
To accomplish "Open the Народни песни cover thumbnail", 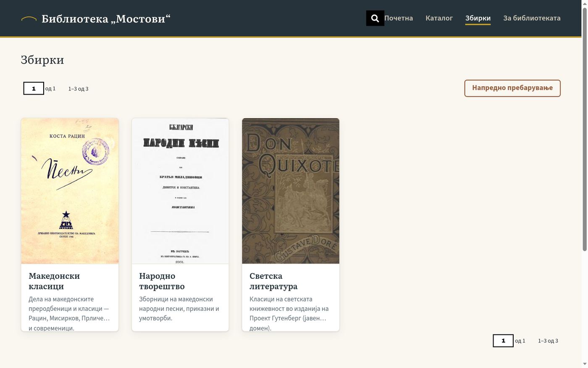I will click(x=180, y=191).
